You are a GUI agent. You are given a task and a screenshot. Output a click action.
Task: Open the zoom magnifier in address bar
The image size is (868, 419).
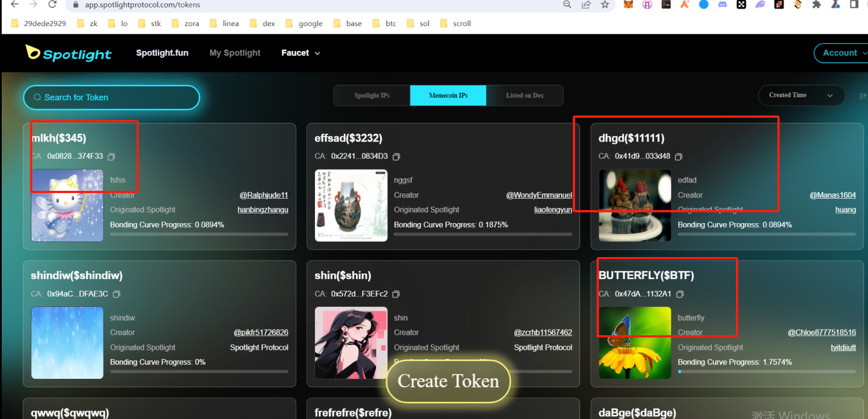pos(567,5)
